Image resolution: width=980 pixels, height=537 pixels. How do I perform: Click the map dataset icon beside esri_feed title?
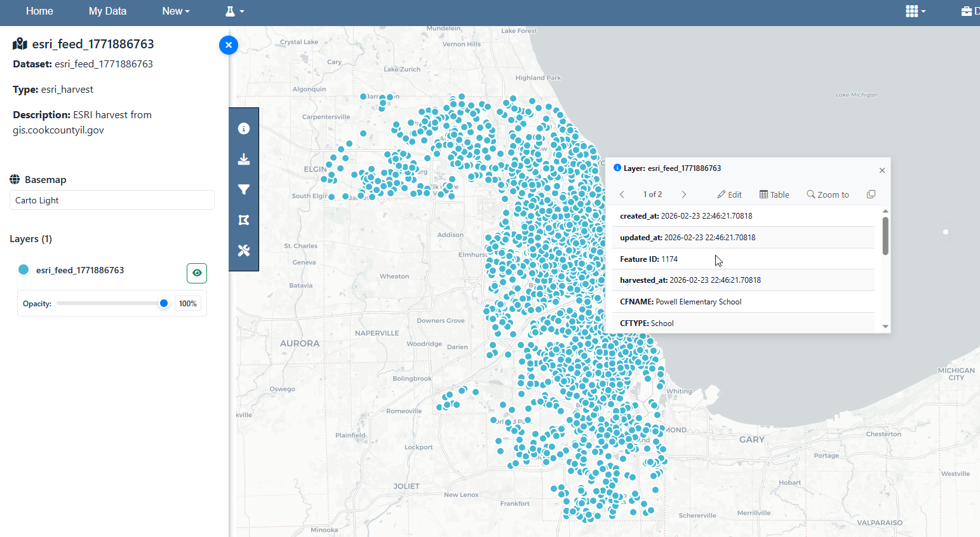click(x=20, y=44)
